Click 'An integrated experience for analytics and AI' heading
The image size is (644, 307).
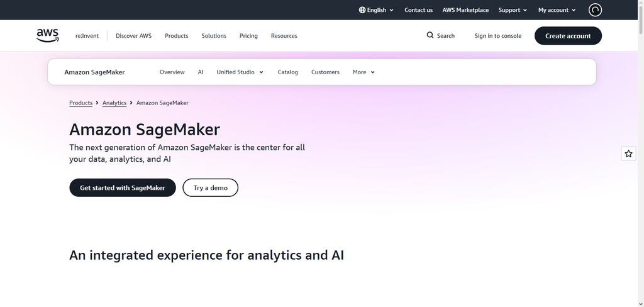click(x=206, y=255)
